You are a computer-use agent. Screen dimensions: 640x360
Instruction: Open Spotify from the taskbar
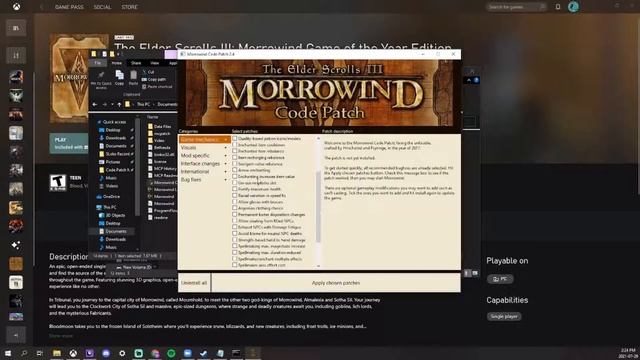tap(171, 353)
